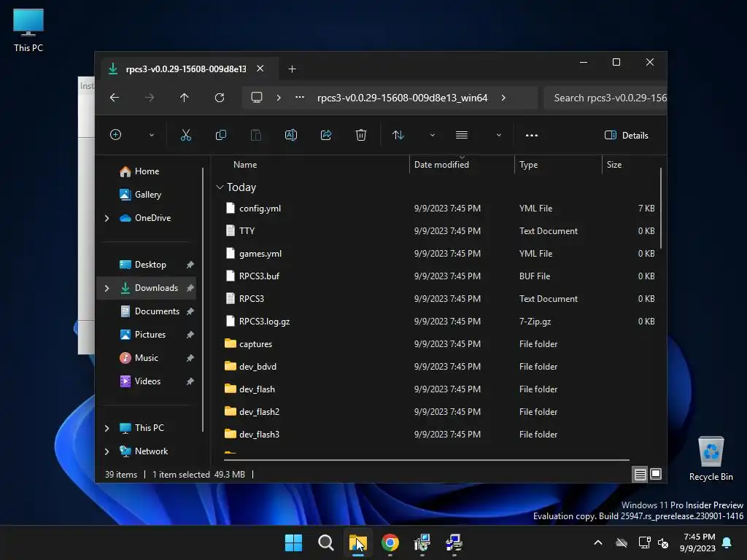Viewport: 747px width, 560px height.
Task: Click the Delete trash icon
Action: [361, 135]
